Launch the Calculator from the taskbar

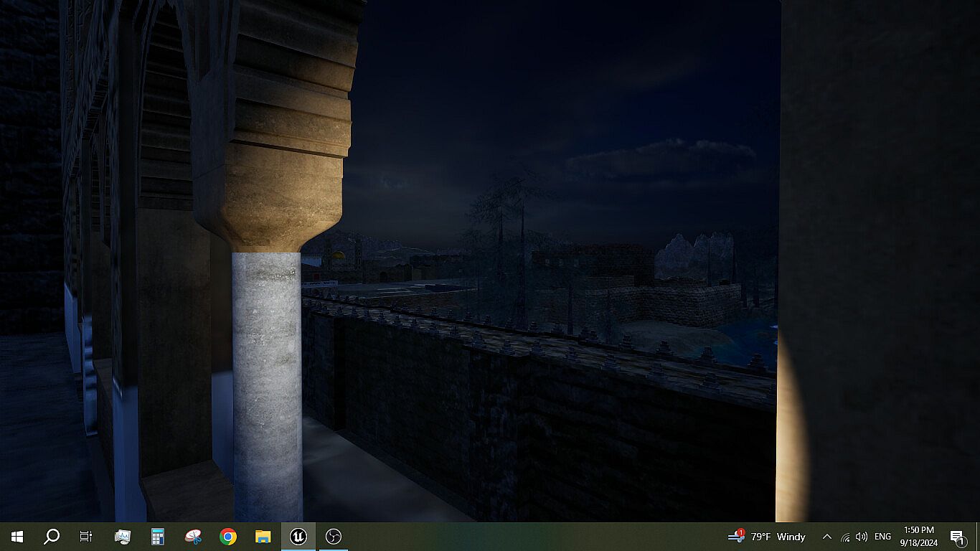tap(158, 537)
